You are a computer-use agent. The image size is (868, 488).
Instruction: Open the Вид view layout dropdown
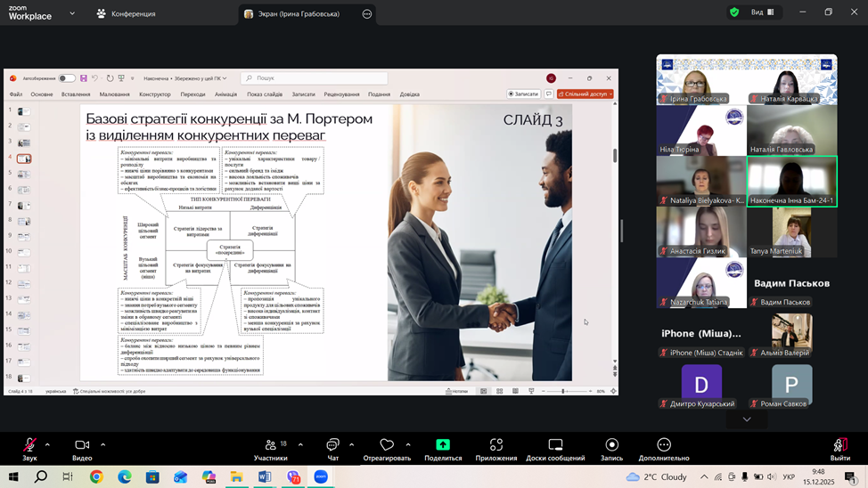click(762, 12)
